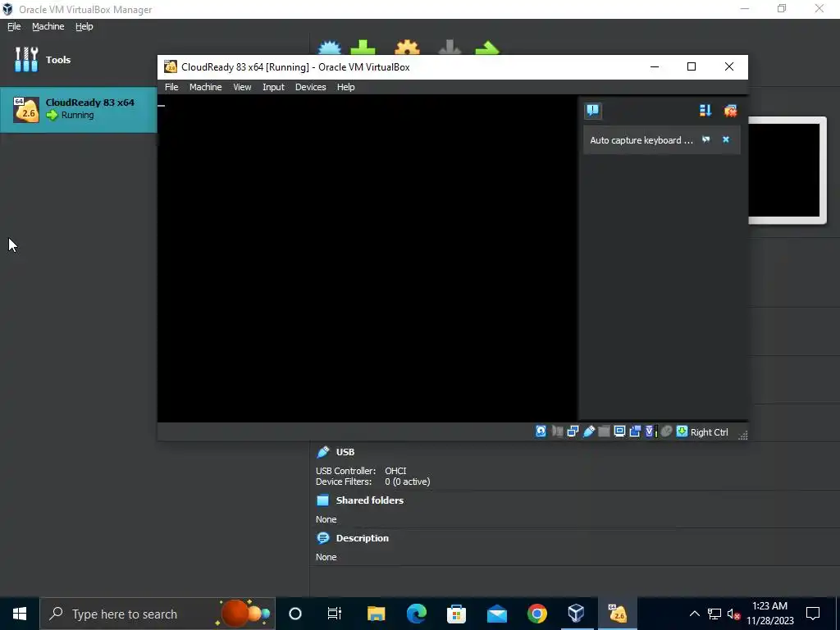Select the CloudReady 83 x64 VM entry
The width and height of the screenshot is (840, 630).
click(78, 109)
